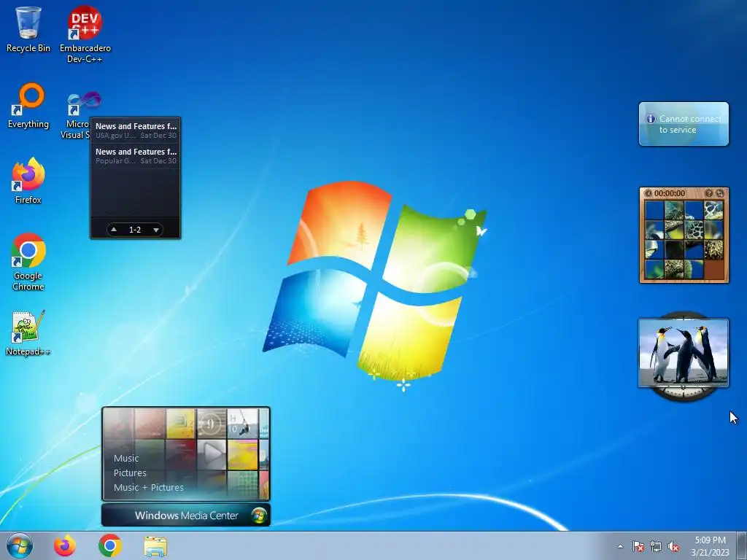Show hidden system tray icons arrow
747x560 pixels.
(620, 546)
